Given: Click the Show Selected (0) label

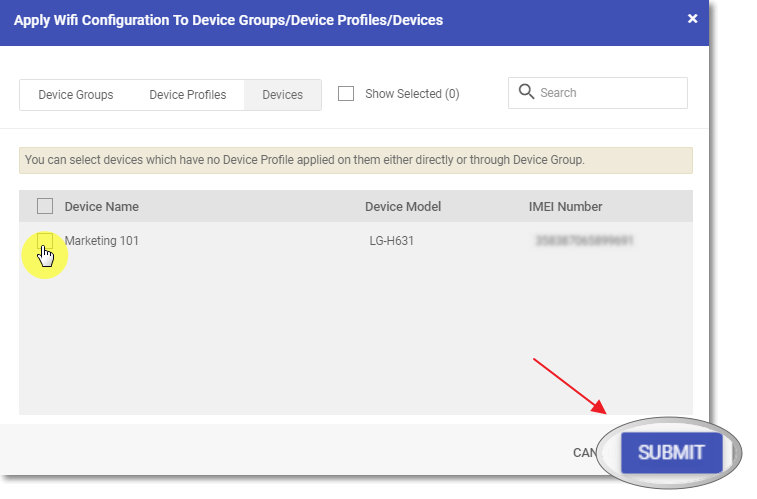Looking at the screenshot, I should pos(412,94).
